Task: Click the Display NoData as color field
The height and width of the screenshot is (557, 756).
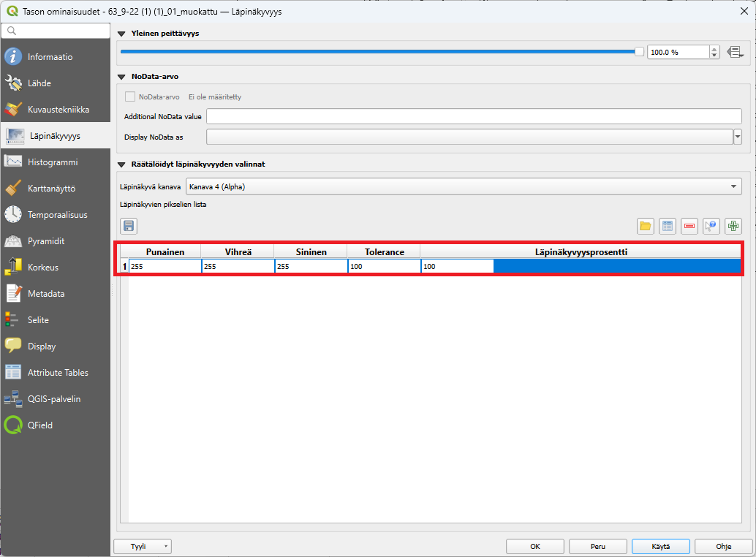Action: pyautogui.click(x=470, y=137)
